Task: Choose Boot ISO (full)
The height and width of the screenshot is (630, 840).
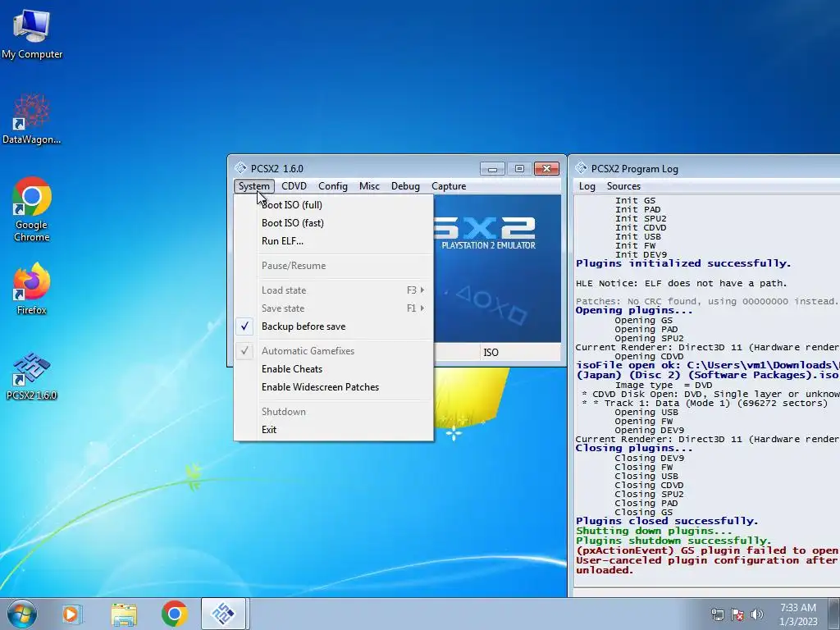Action: click(x=333, y=204)
